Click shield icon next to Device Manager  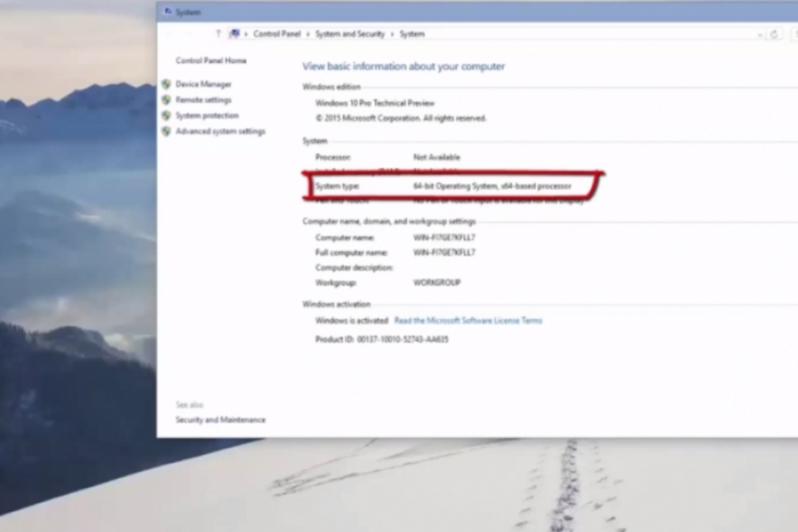166,84
